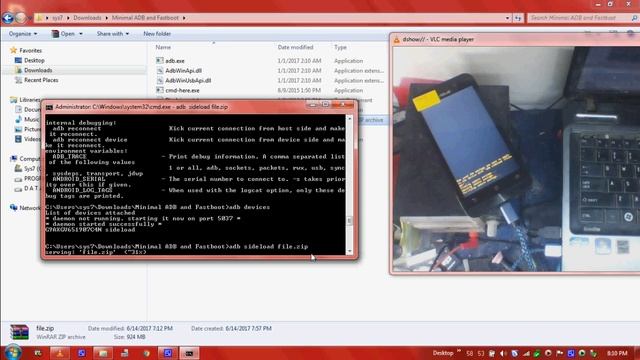The image size is (640, 360).
Task: Sort files by Date modified column header
Action: click(296, 47)
